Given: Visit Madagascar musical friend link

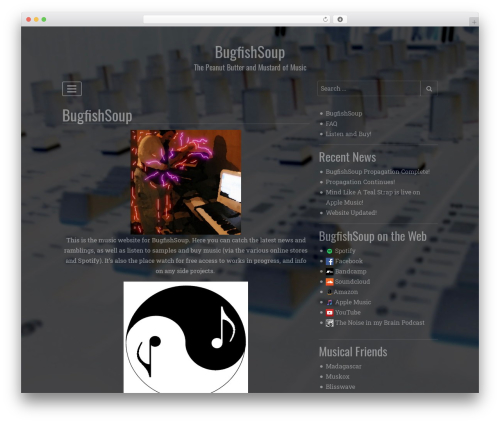Looking at the screenshot, I should tap(343, 366).
